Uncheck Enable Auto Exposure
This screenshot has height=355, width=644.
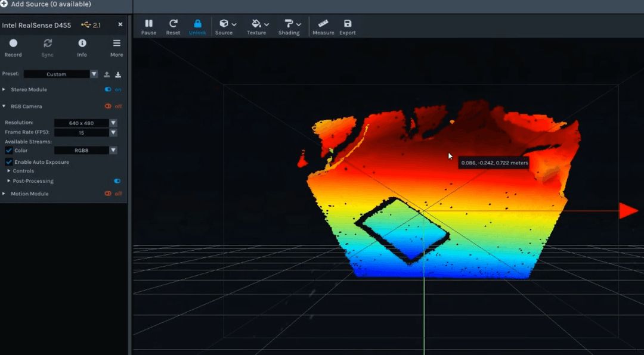[x=9, y=162]
